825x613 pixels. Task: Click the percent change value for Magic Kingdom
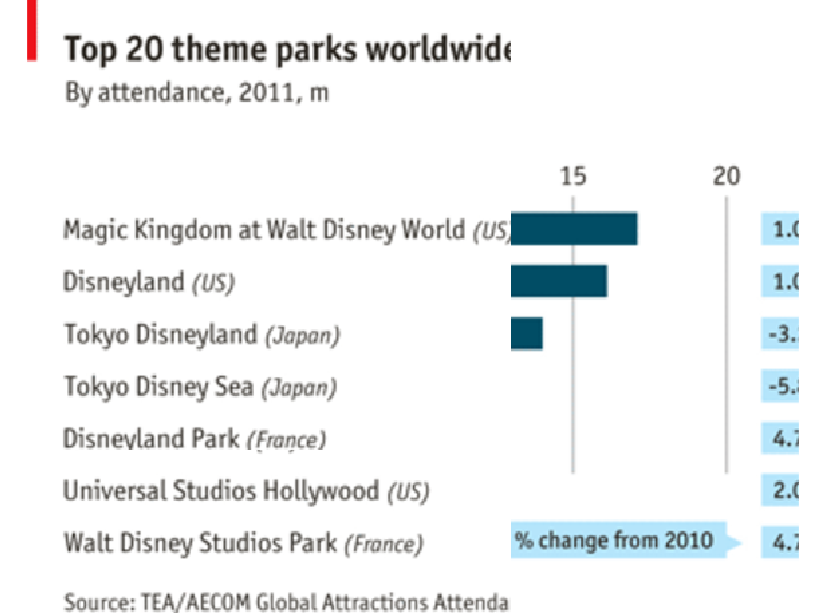click(x=780, y=229)
